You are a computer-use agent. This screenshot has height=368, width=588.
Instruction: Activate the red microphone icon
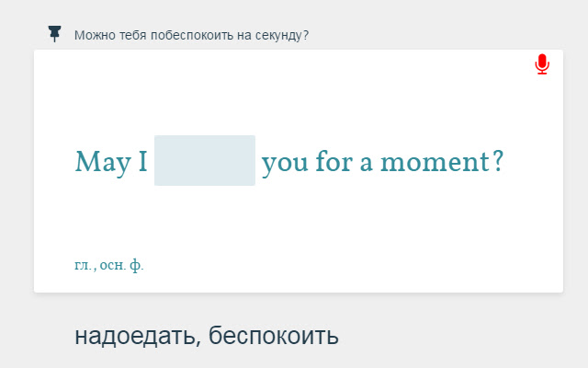click(x=542, y=64)
